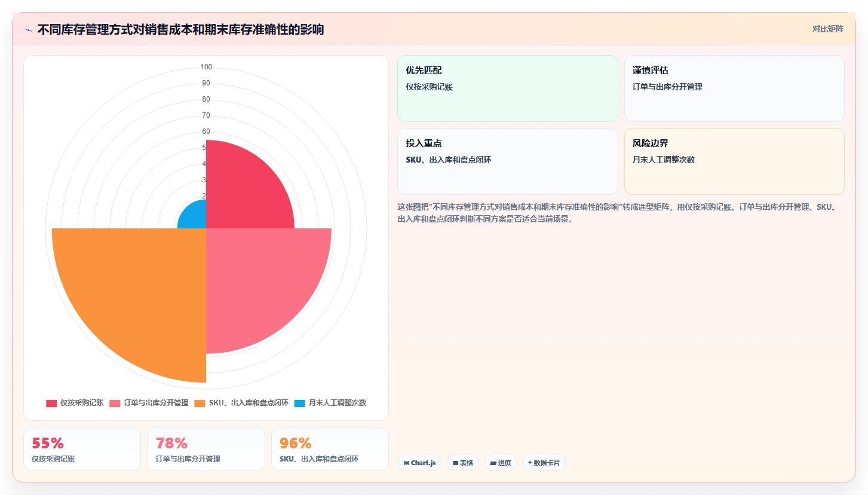This screenshot has height=495, width=868.
Task: Click the icon in the Chart.js tag
Action: 406,463
